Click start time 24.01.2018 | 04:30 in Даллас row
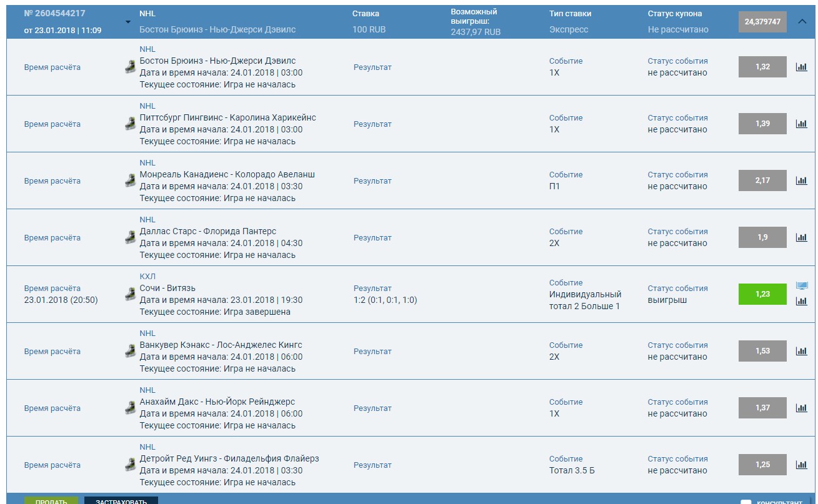 tap(266, 243)
